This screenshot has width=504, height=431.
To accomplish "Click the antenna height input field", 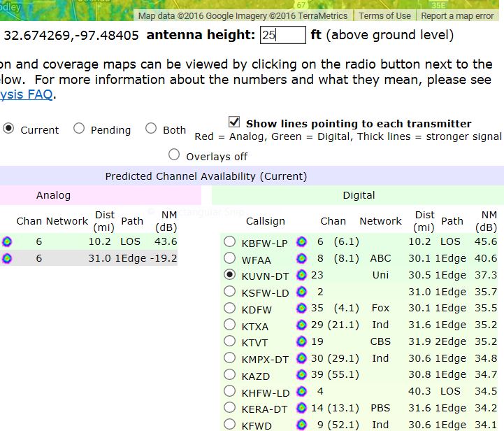I will click(x=282, y=35).
